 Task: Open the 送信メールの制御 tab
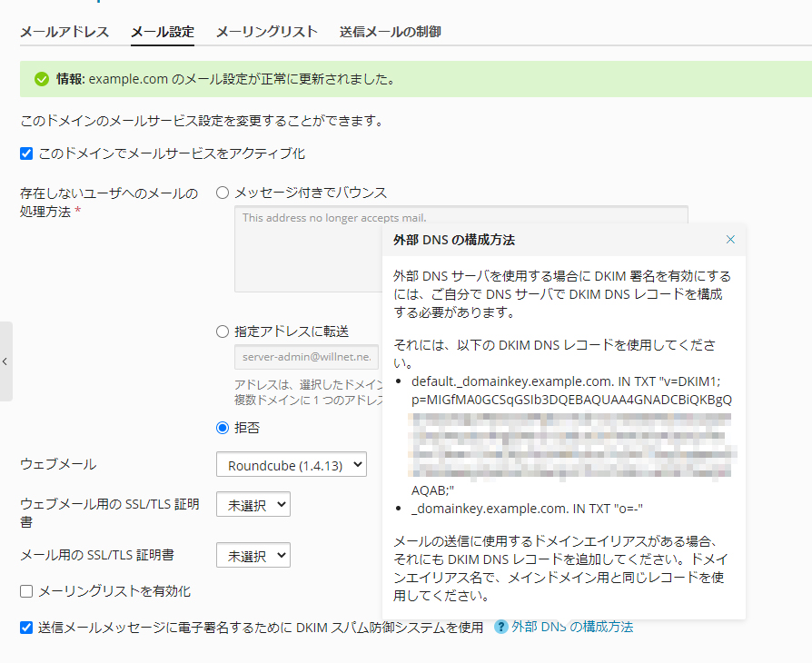pyautogui.click(x=391, y=32)
